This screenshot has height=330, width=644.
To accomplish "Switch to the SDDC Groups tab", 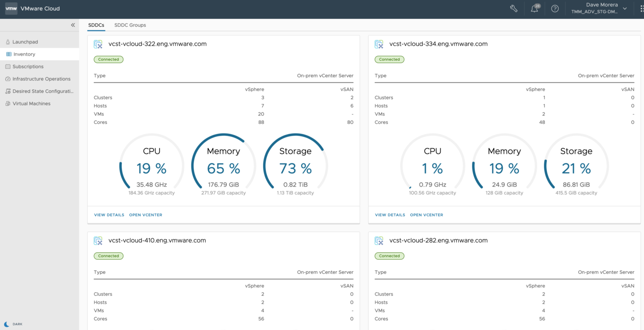I will (x=130, y=25).
